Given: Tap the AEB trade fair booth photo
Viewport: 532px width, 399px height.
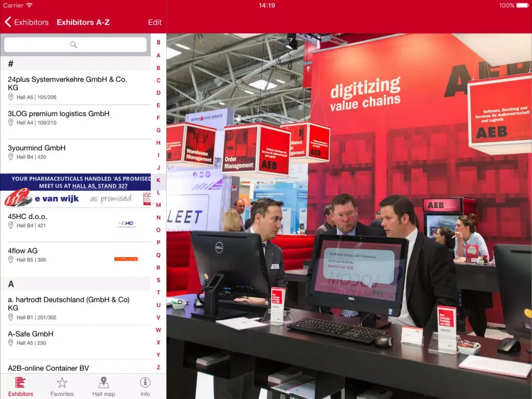Looking at the screenshot, I should point(349,216).
